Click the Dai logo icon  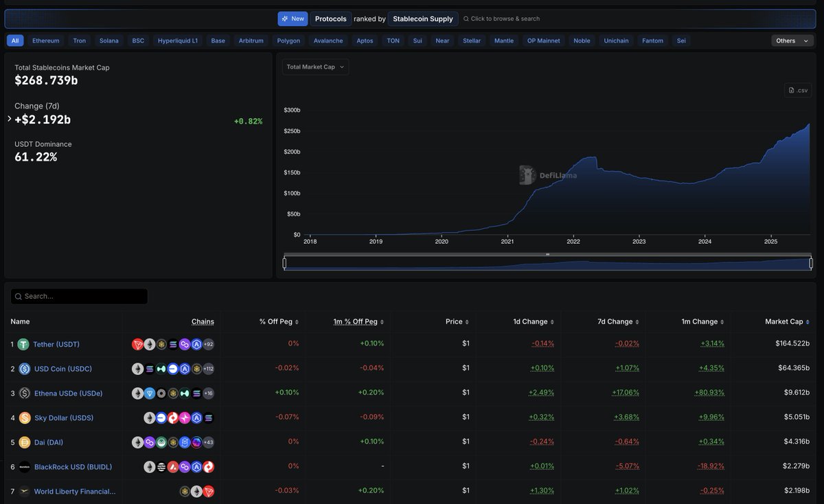24,442
